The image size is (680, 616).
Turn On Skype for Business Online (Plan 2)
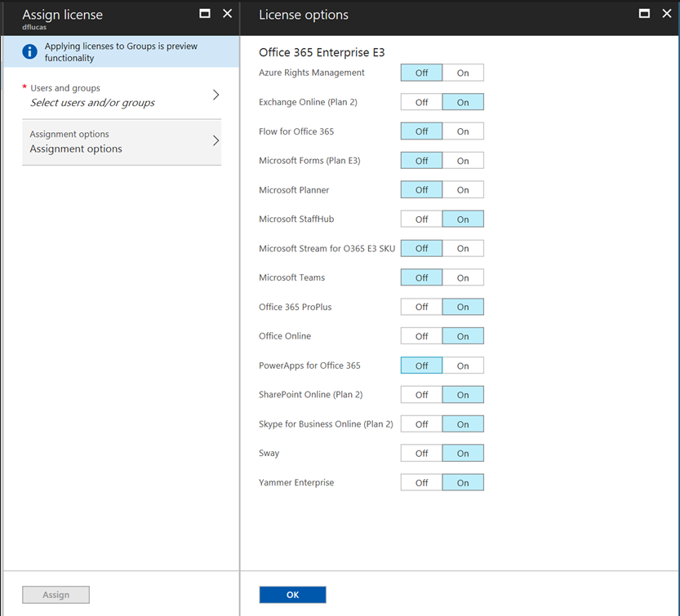point(463,424)
